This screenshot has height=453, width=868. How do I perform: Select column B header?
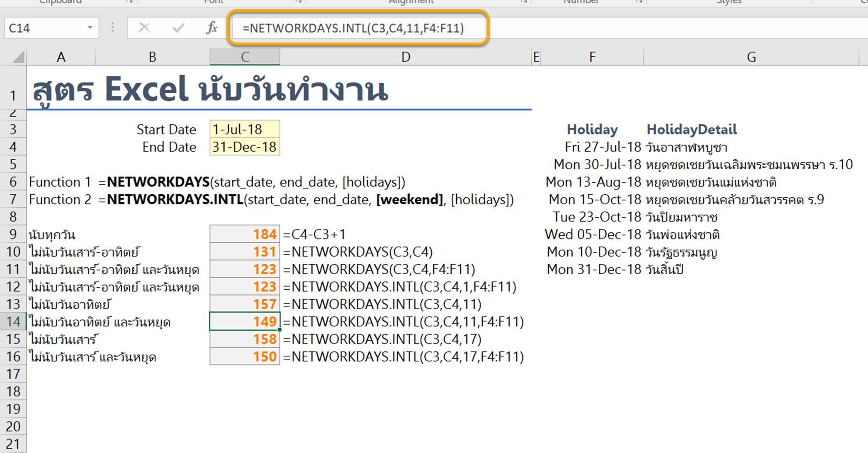tap(152, 57)
